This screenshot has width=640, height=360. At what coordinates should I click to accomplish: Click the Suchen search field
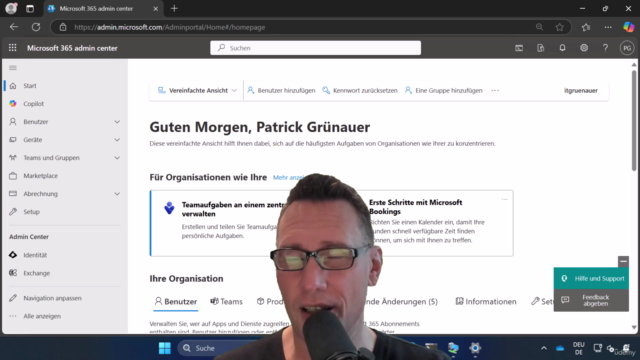pos(316,48)
